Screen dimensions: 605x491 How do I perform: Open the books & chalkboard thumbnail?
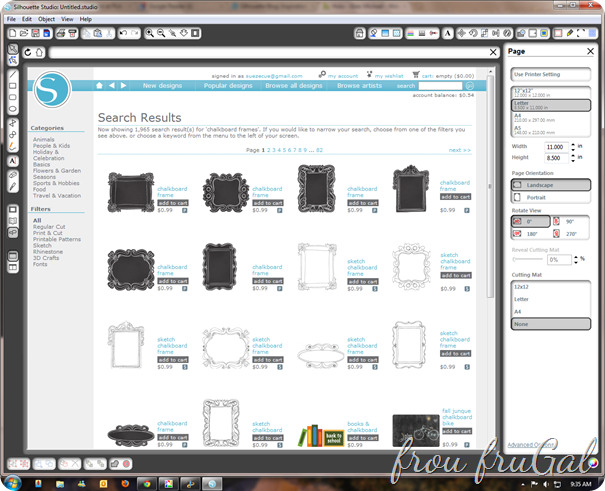pyautogui.click(x=321, y=435)
